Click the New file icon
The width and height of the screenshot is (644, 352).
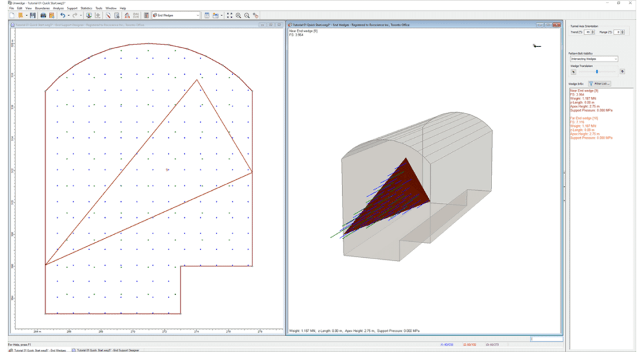12,15
